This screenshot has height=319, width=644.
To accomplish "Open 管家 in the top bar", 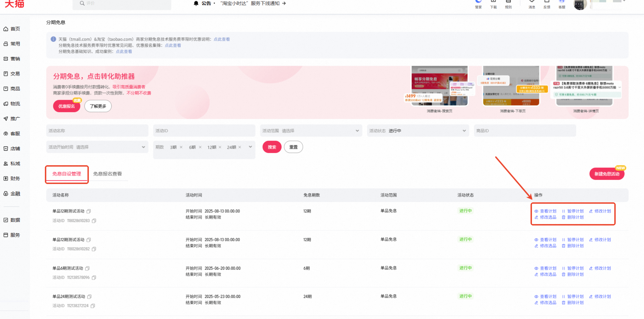I will point(478,4).
